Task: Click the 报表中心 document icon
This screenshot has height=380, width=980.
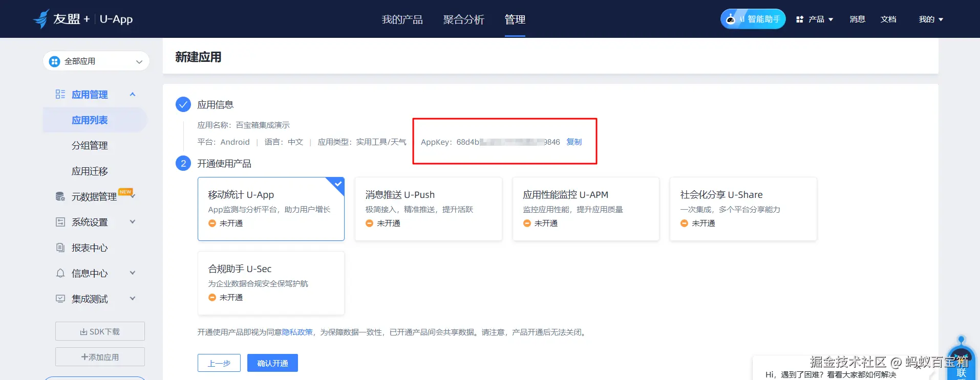Action: click(x=60, y=248)
